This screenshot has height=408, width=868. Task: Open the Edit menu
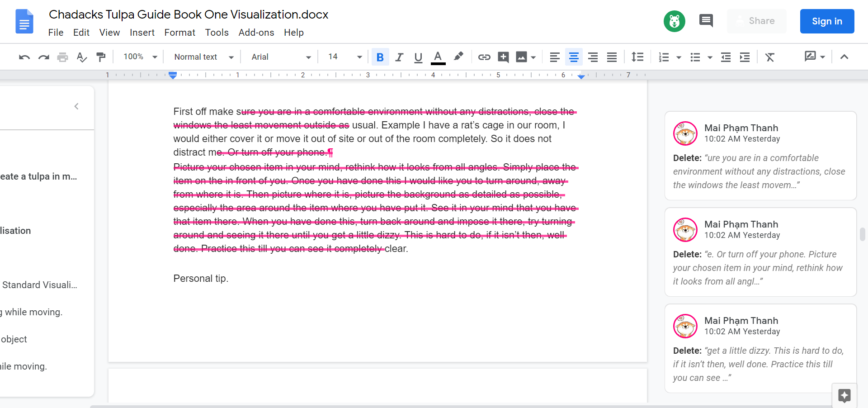pyautogui.click(x=81, y=33)
